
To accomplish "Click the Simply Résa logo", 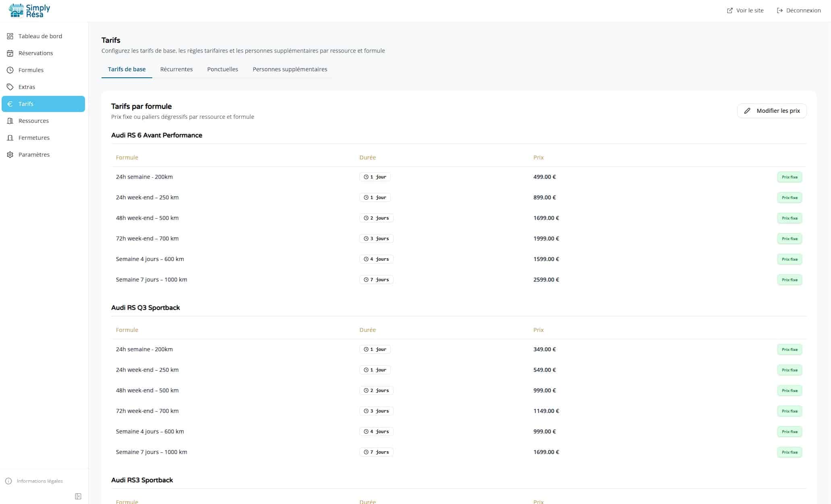I will tap(28, 10).
